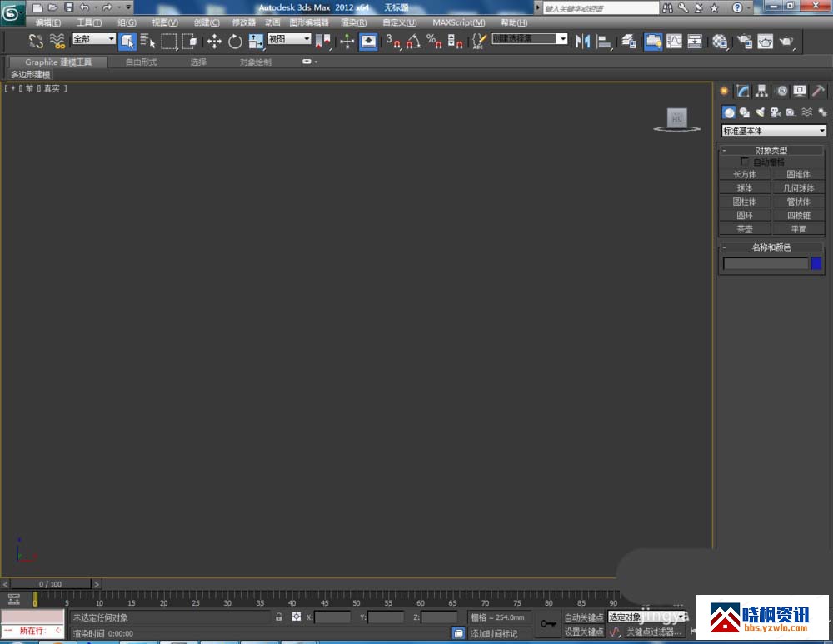Open the 标准基本体 object category dropdown

pyautogui.click(x=774, y=130)
